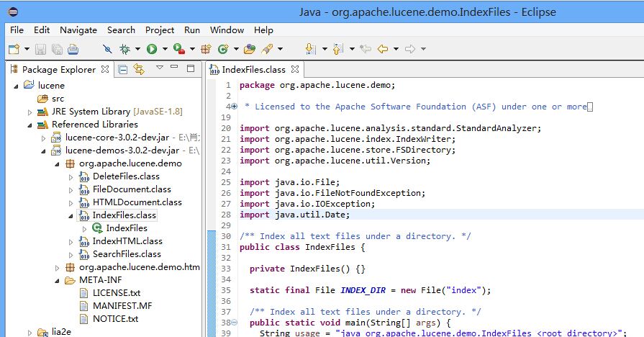Click the Debug bug icon
Viewport: 644px width, 337px height.
124,49
